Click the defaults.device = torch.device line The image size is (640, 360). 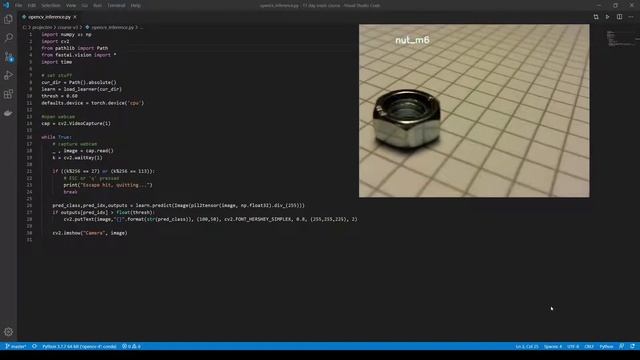(92, 103)
